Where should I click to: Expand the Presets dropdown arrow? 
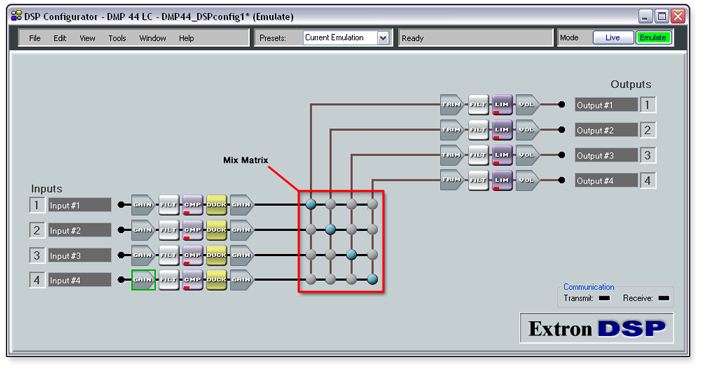(383, 38)
